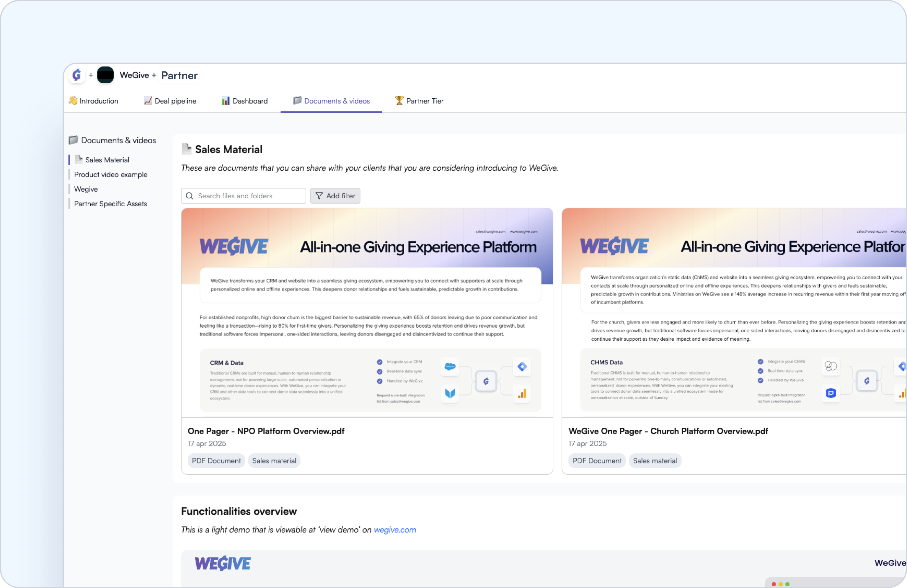
Task: Open the wegive.com link
Action: (395, 530)
